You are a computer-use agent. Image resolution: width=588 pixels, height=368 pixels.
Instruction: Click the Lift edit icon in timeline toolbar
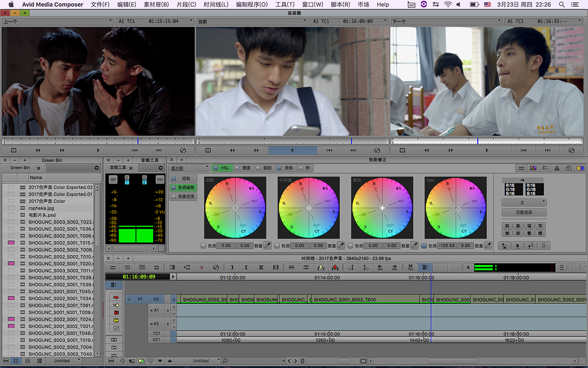[320, 267]
